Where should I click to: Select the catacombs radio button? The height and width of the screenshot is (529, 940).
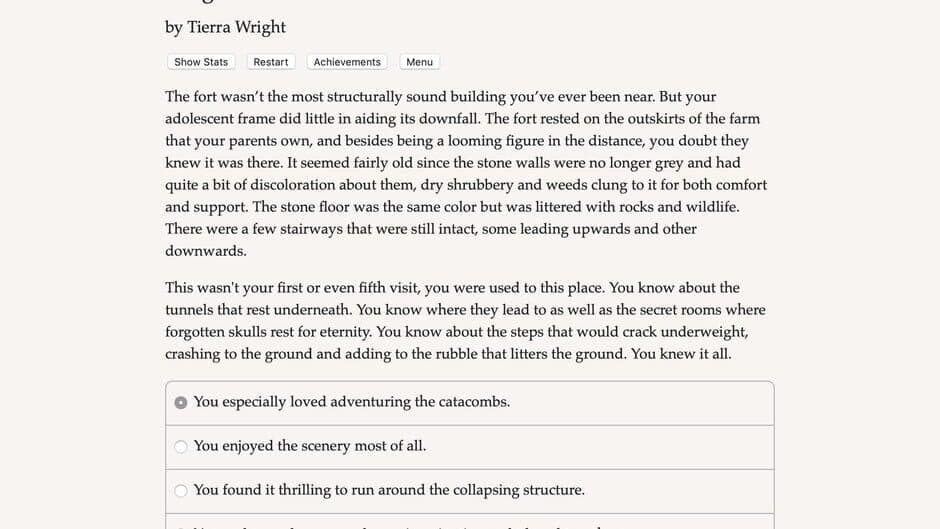181,403
